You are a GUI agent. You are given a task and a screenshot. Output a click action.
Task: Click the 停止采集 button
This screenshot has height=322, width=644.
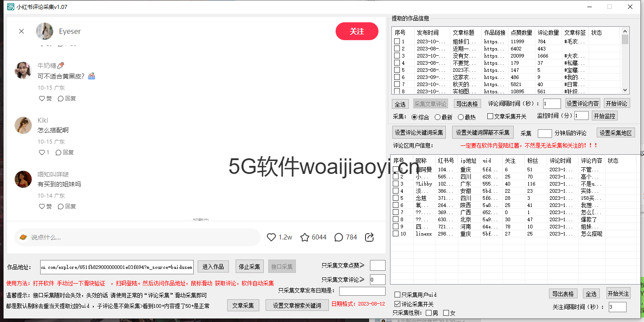pos(249,267)
